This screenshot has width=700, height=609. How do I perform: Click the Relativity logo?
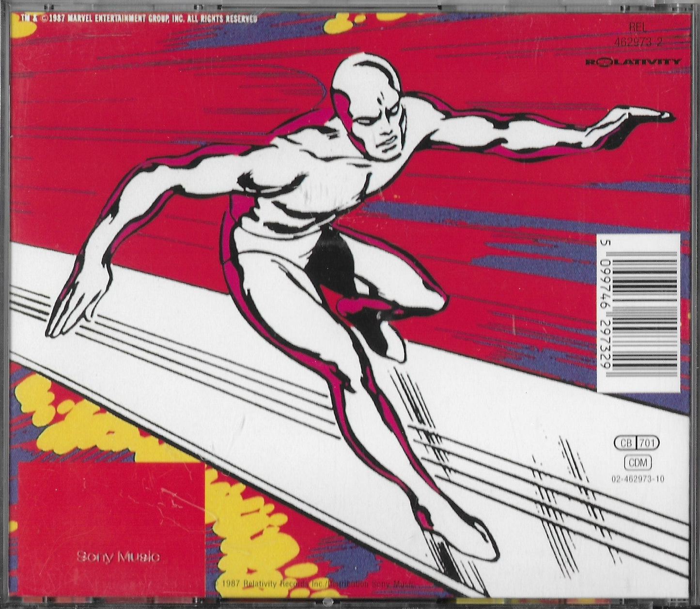point(633,62)
